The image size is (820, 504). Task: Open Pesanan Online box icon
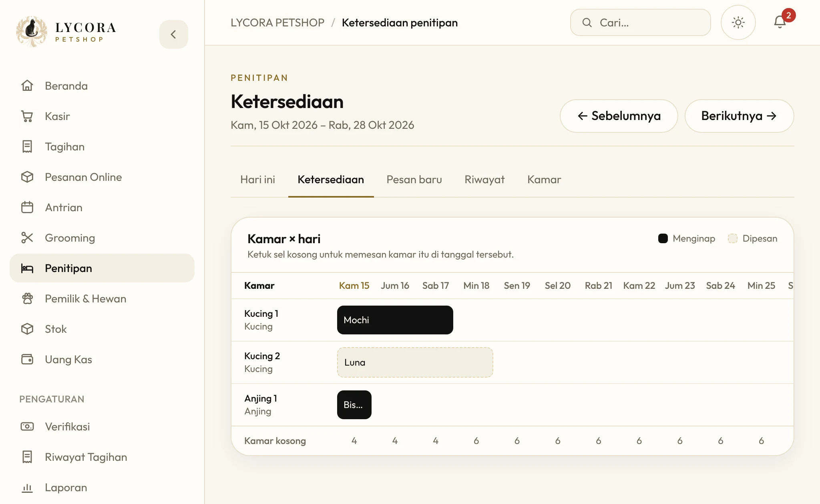coord(27,177)
